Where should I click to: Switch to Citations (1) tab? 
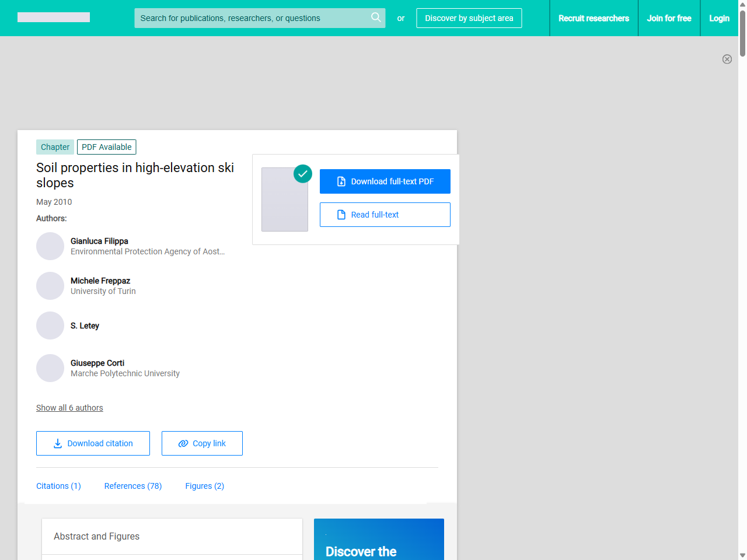click(x=58, y=486)
